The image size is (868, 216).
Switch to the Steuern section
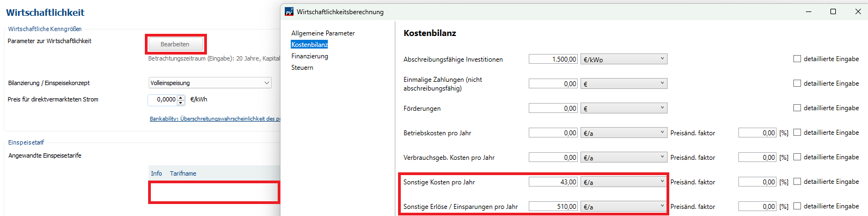click(302, 68)
